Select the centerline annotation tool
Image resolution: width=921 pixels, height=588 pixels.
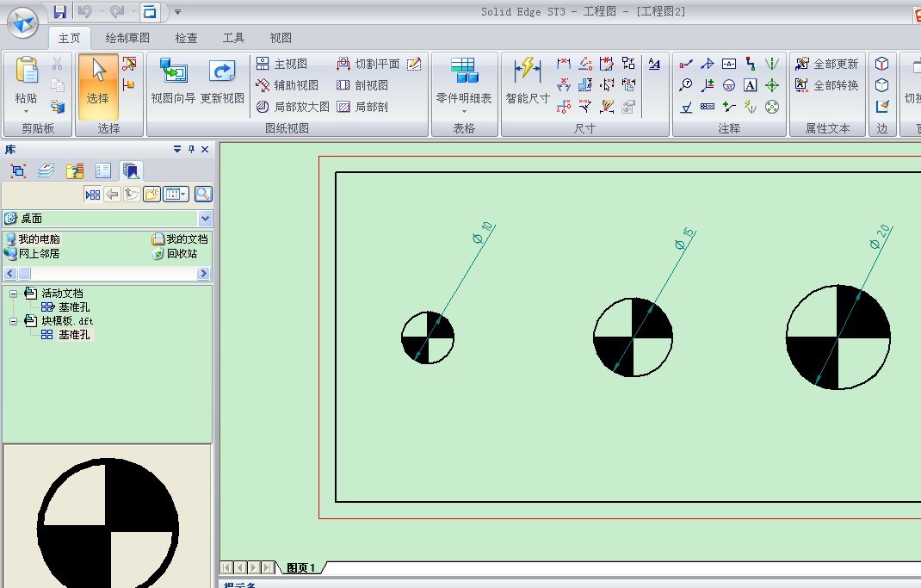(772, 64)
